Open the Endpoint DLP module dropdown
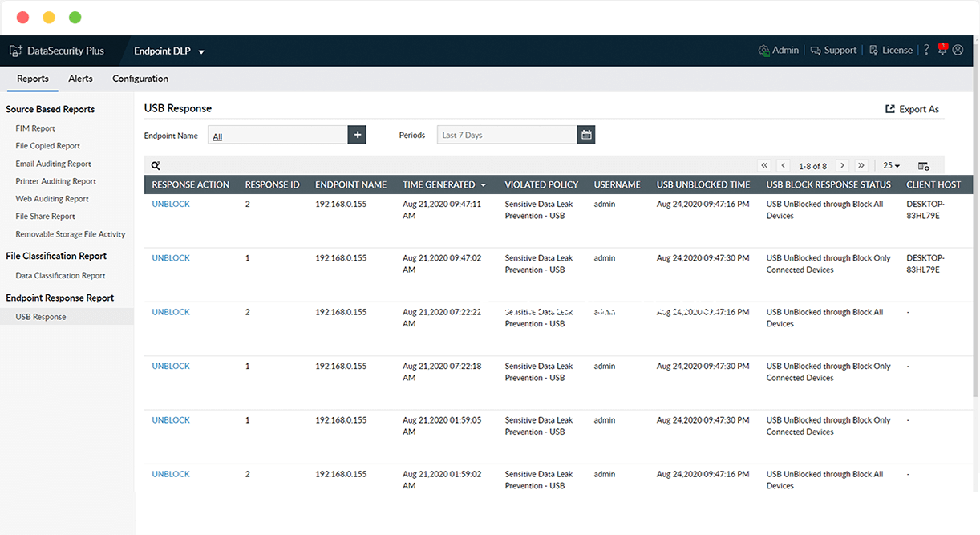 [x=169, y=51]
